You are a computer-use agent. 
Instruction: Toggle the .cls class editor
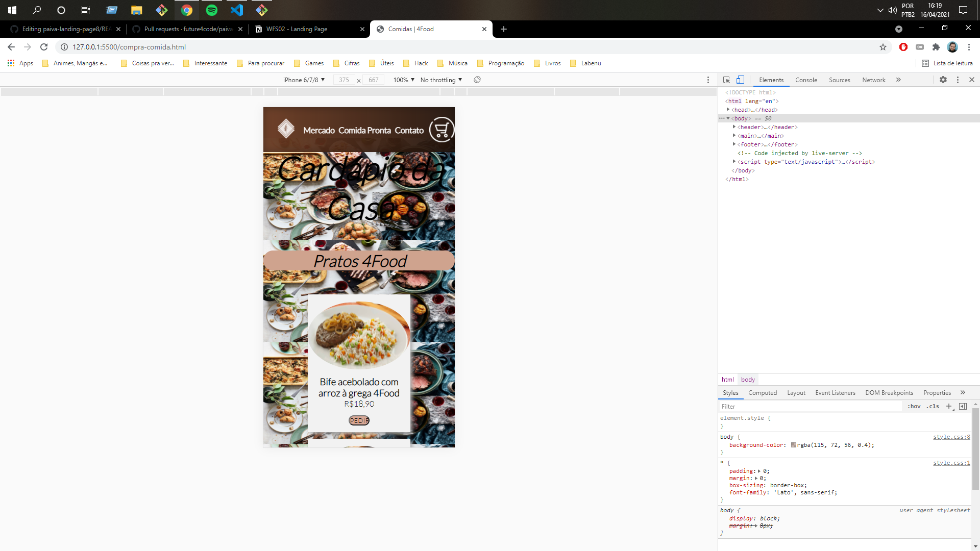[x=933, y=407]
